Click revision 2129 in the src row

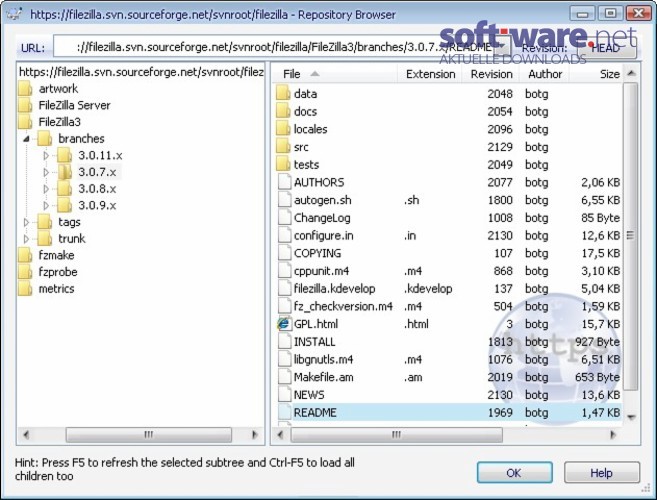click(500, 147)
